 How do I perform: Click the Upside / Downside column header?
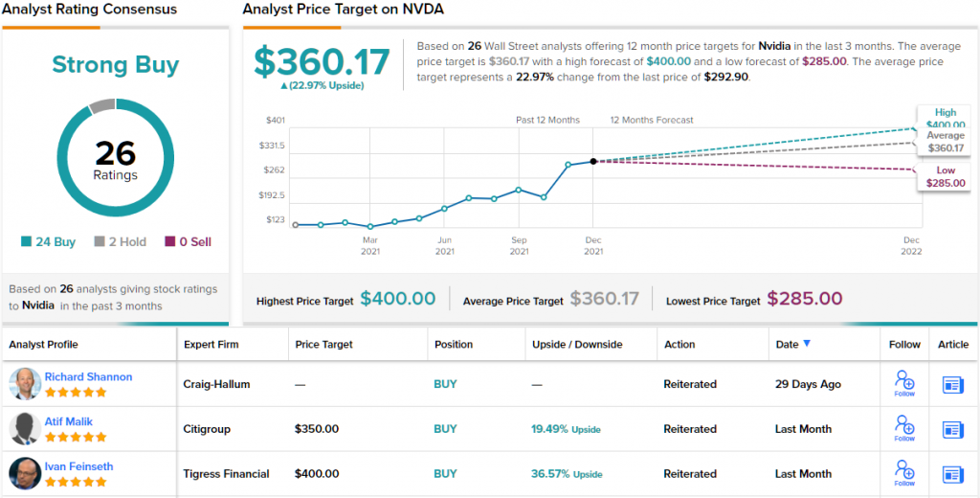(577, 344)
